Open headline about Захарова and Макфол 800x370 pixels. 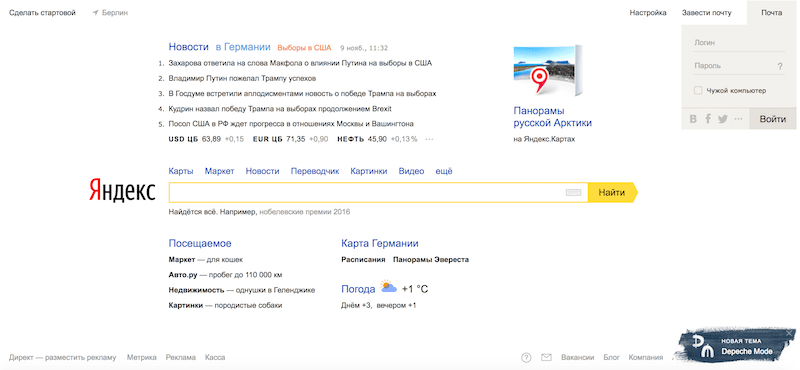[300, 63]
